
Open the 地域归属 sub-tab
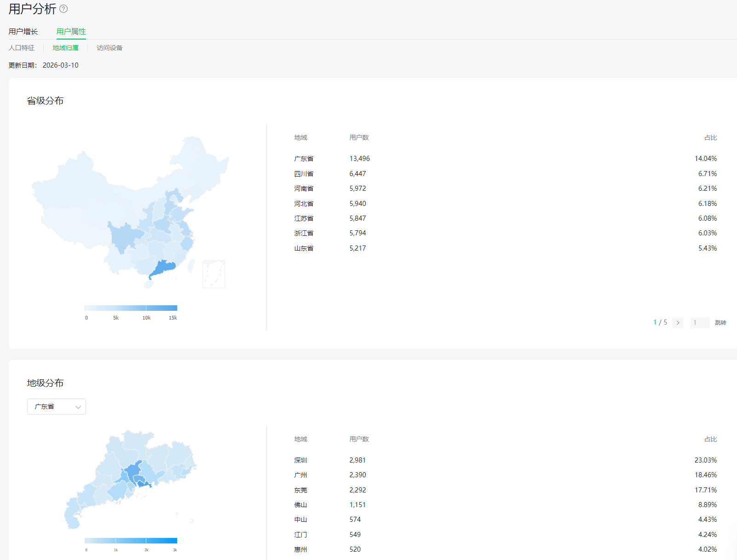click(x=65, y=48)
